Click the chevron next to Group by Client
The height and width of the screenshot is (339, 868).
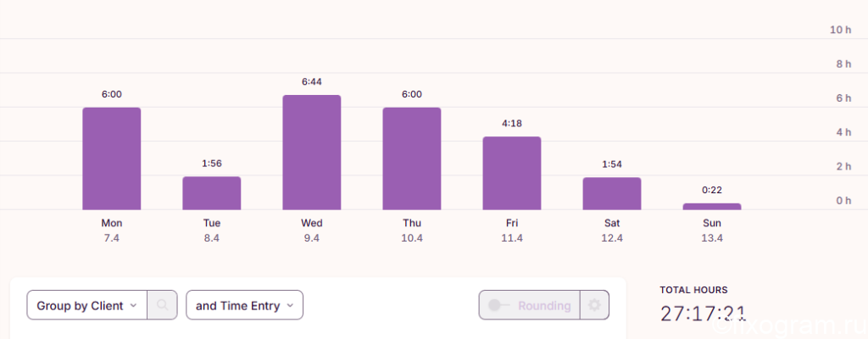point(133,306)
